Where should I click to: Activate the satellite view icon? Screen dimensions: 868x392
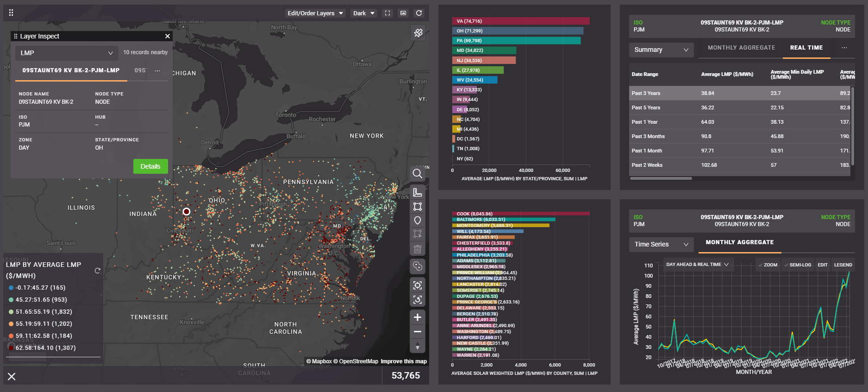point(418,33)
